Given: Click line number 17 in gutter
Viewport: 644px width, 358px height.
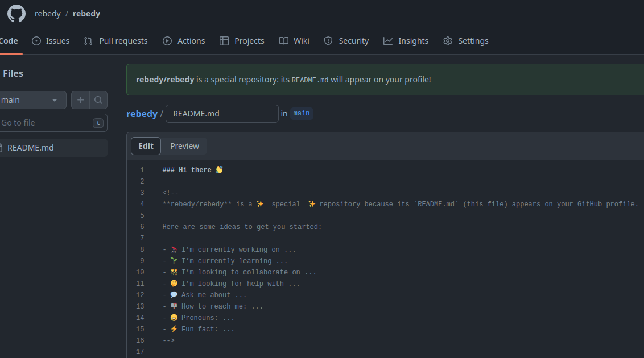Looking at the screenshot, I should click(140, 352).
